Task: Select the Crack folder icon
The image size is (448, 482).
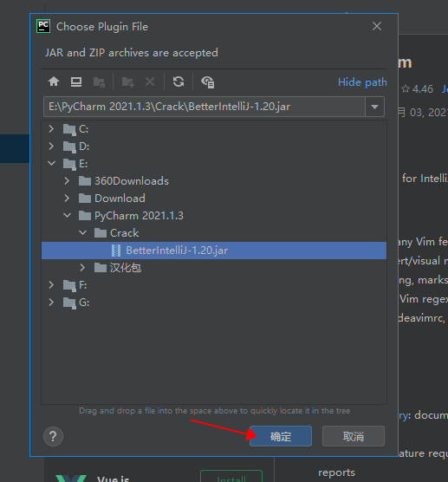Action: click(x=101, y=233)
